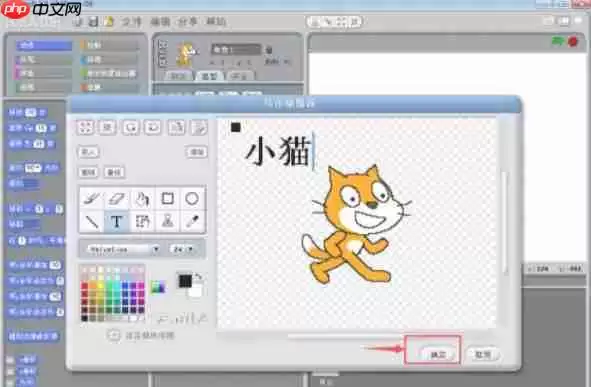Select the Stamp tool
This screenshot has height=387, width=591.
click(167, 221)
